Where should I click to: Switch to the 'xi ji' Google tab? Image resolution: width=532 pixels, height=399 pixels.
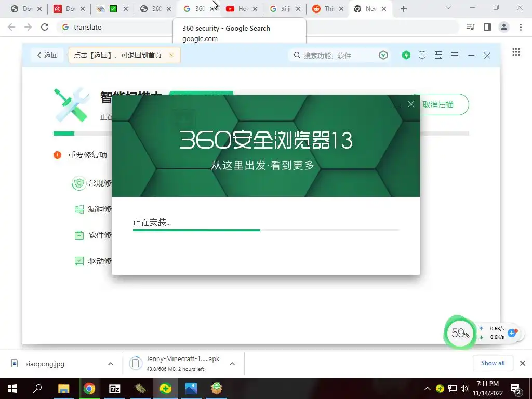click(x=285, y=9)
